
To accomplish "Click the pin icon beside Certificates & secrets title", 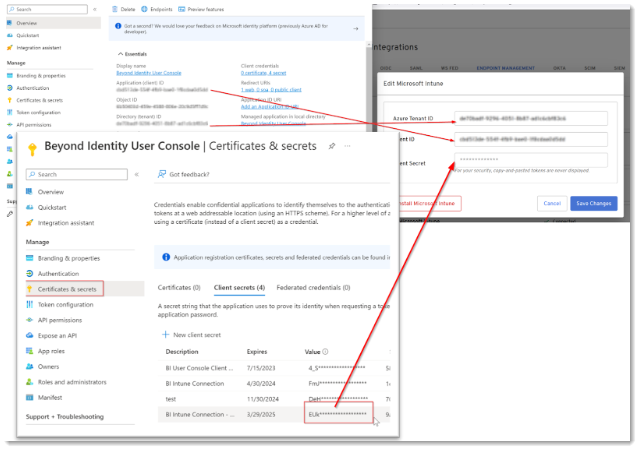I will pyautogui.click(x=331, y=146).
